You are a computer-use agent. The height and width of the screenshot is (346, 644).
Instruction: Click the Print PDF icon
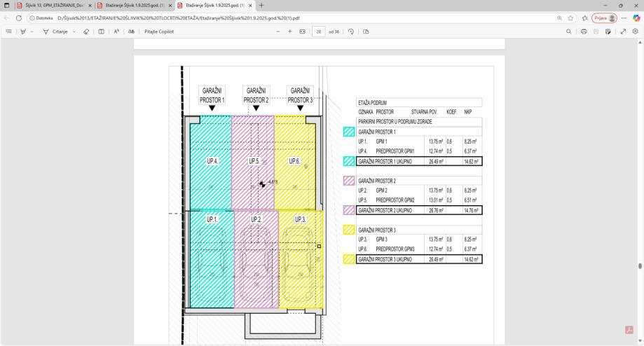coord(583,32)
